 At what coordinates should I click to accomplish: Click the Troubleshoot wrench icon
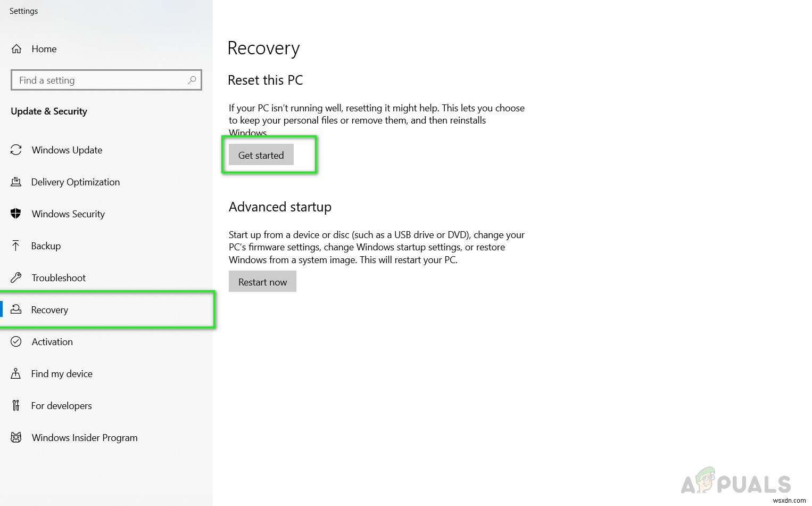pyautogui.click(x=16, y=278)
